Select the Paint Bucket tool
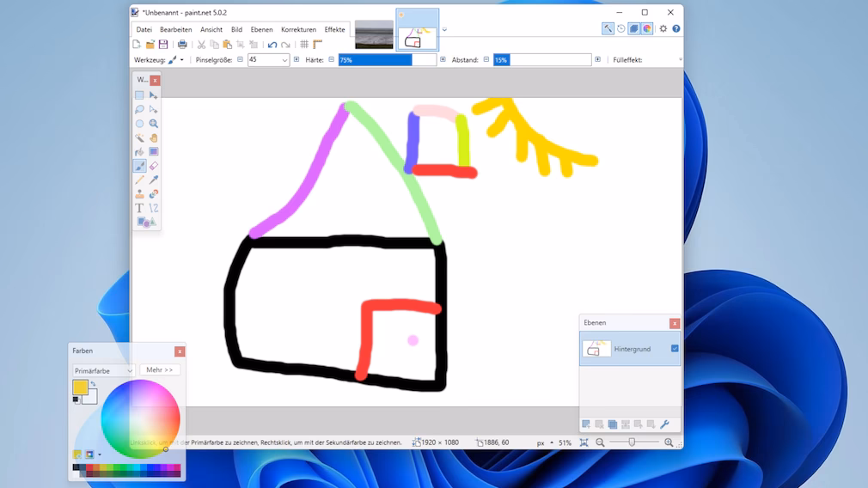The width and height of the screenshot is (868, 488). (x=139, y=151)
